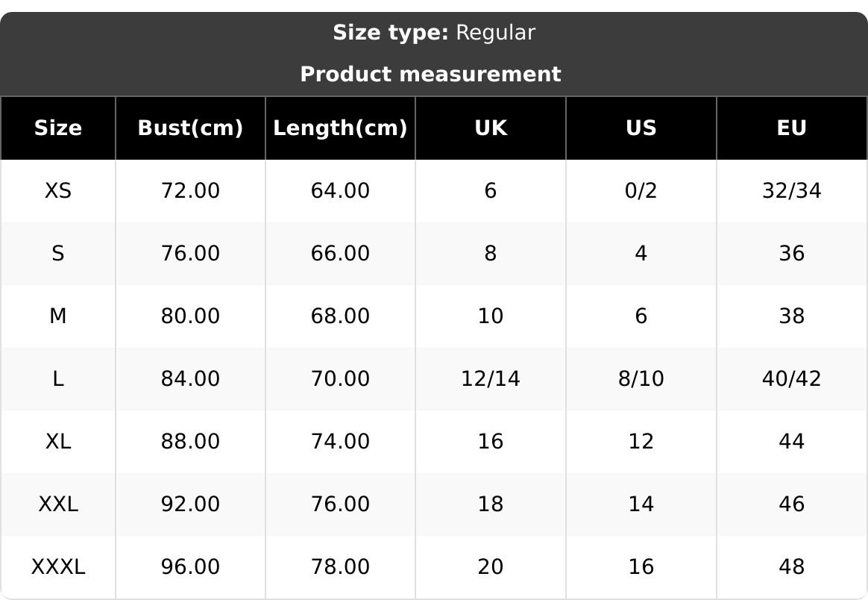Click the 32/34 EU size cell
Viewport: 868px width, 600px height.
tap(791, 191)
